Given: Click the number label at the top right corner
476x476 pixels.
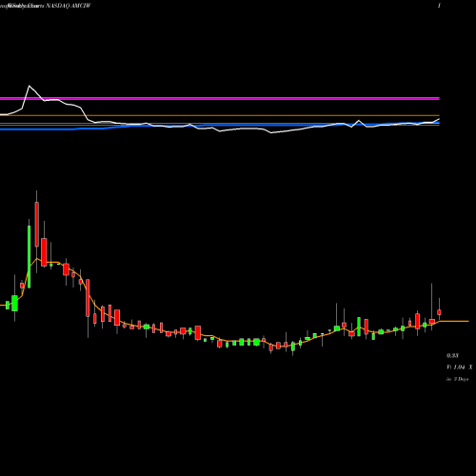Looking at the screenshot, I should (439, 6).
